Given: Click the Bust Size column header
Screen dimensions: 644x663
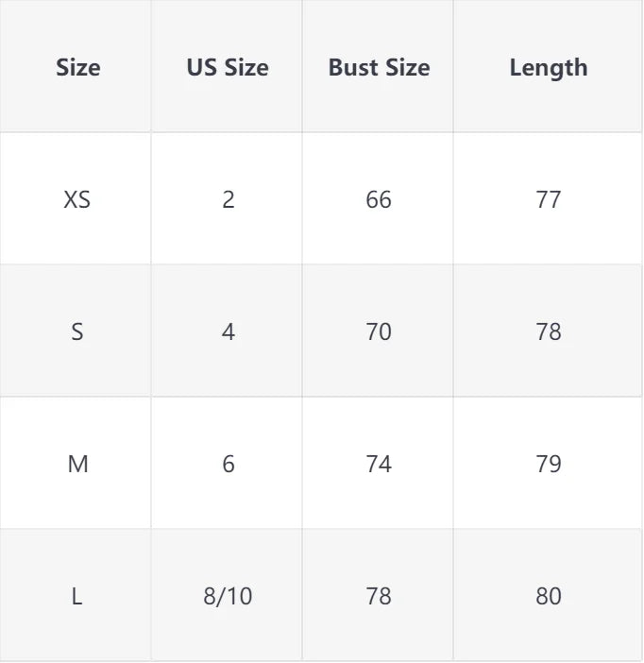Looking at the screenshot, I should coord(379,68).
